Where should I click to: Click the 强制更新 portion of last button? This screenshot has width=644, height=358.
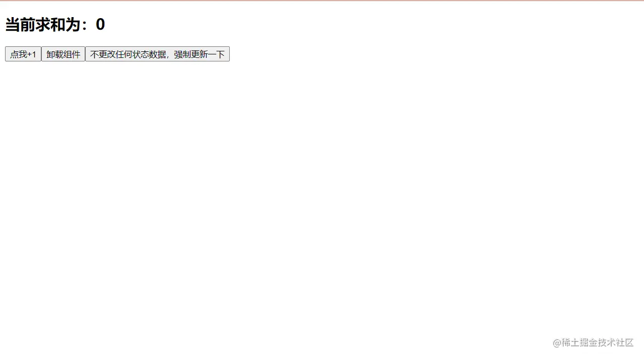tap(190, 54)
